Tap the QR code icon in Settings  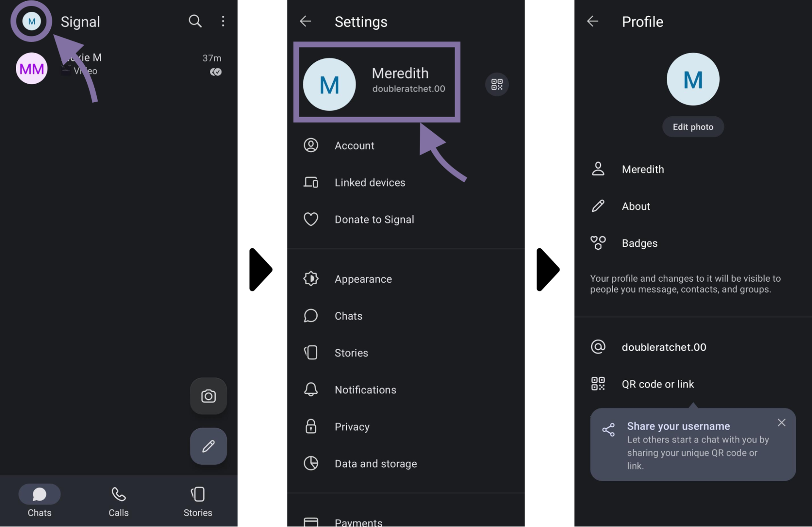497,84
